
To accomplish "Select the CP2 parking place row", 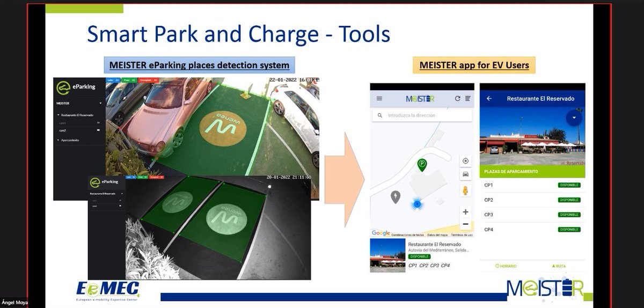I will 532,200.
